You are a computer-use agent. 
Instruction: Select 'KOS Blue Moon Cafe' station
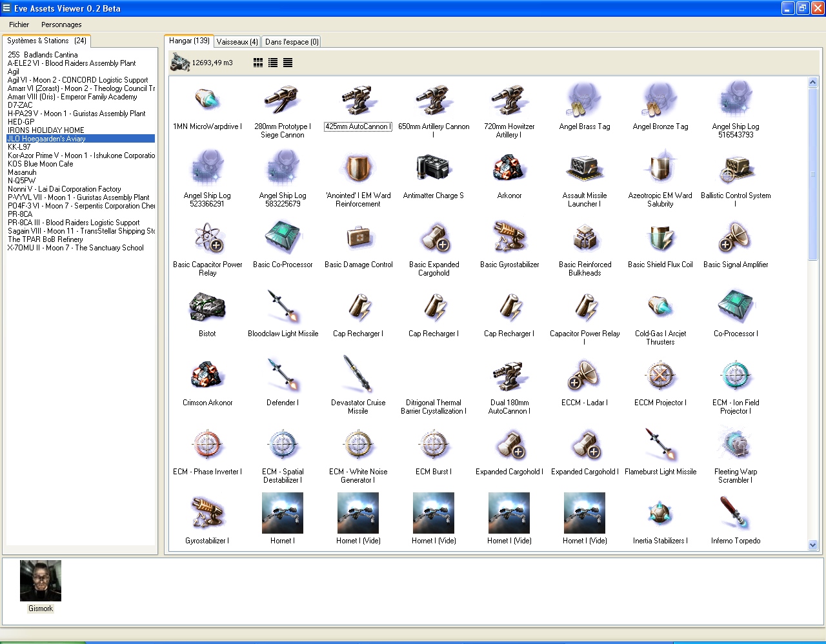coord(41,164)
